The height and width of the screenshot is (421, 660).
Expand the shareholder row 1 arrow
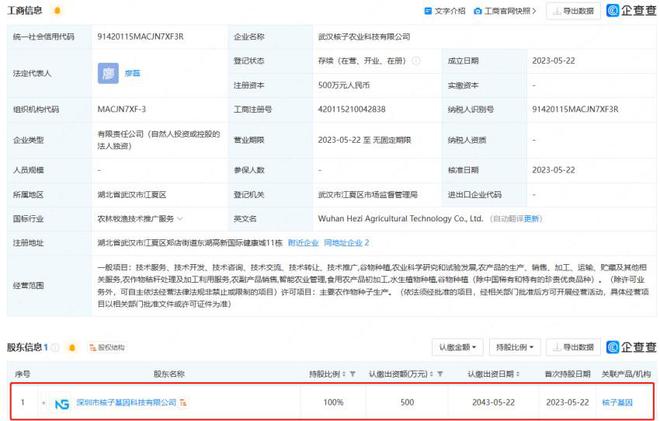[44, 403]
